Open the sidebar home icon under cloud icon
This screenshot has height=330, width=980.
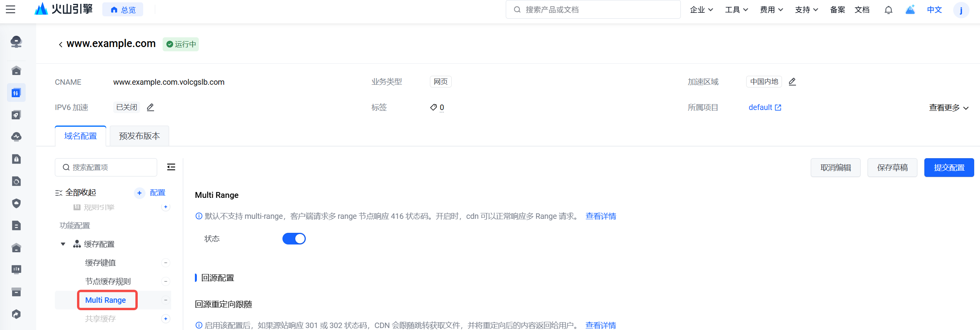pos(16,70)
